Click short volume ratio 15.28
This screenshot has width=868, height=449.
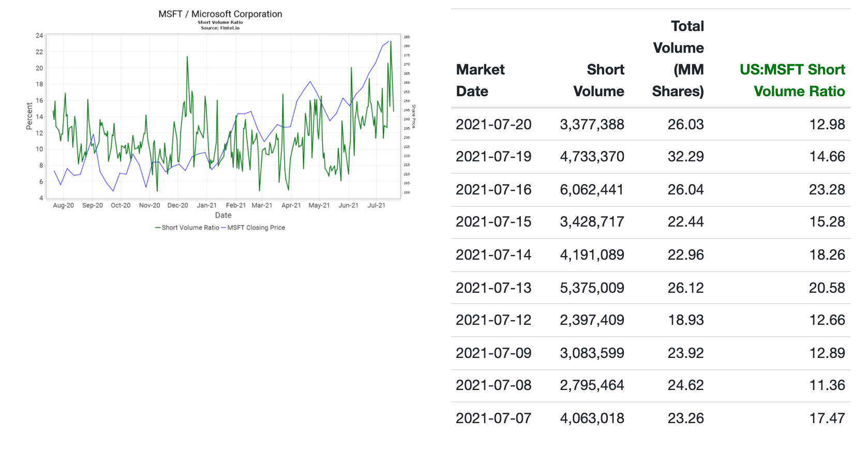827,221
